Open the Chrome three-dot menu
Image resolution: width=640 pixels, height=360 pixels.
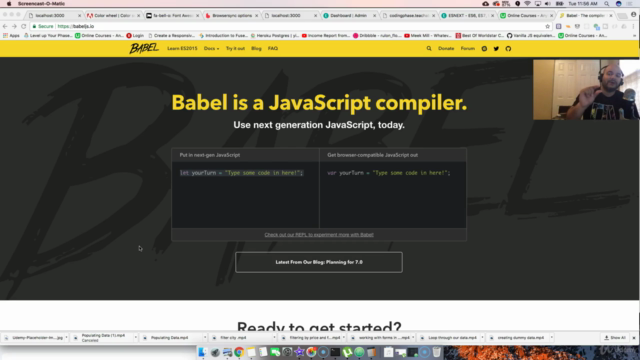point(633,26)
